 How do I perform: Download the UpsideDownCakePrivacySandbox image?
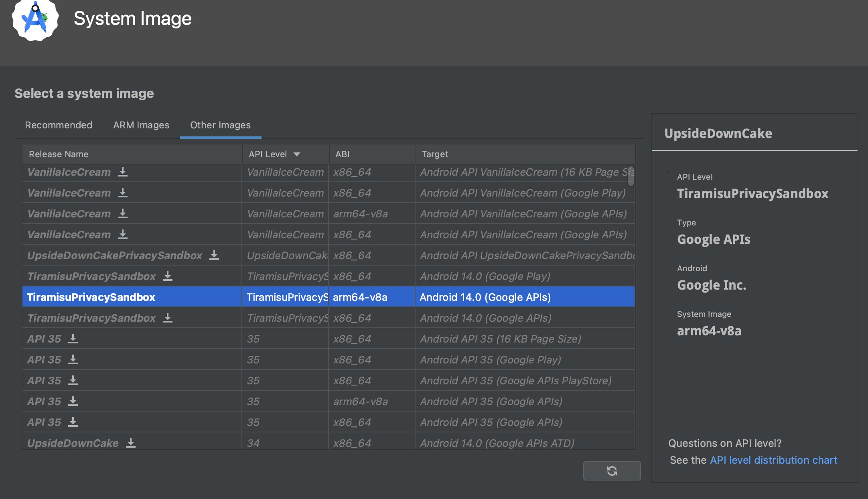click(x=214, y=256)
